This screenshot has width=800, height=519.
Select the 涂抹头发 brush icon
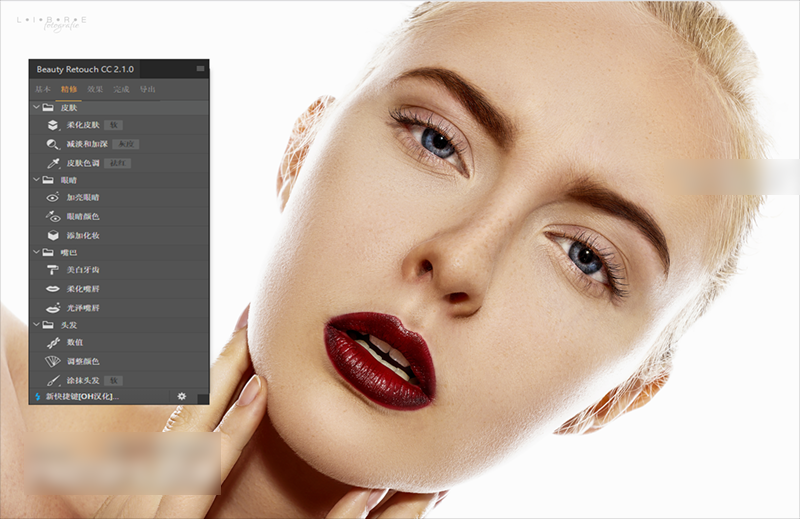click(53, 380)
